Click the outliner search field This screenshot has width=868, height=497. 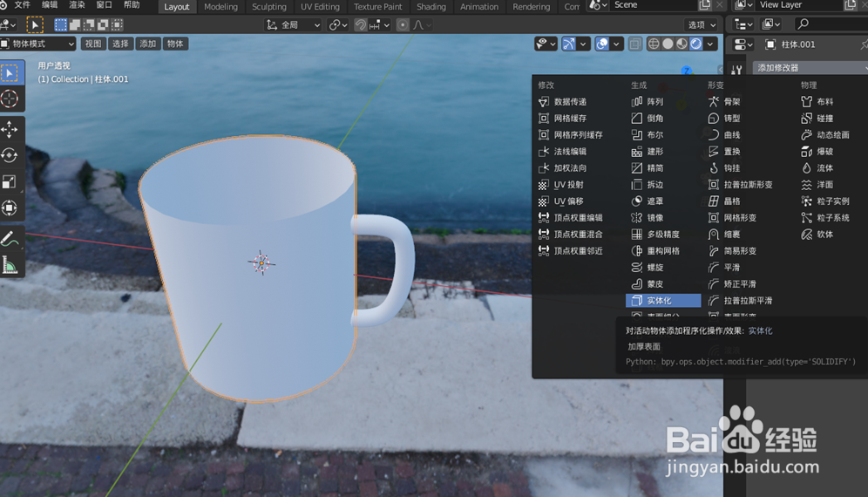pos(831,24)
